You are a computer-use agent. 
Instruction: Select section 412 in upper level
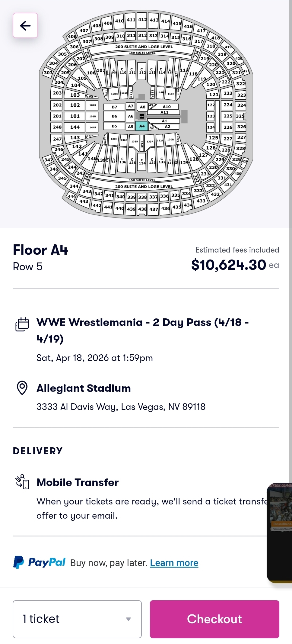[142, 20]
